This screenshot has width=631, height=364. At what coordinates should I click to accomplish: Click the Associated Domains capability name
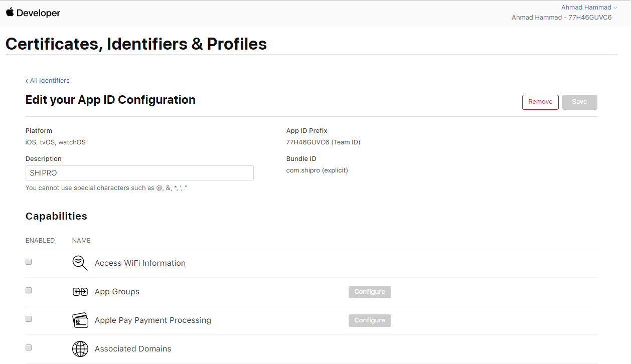[x=133, y=349]
